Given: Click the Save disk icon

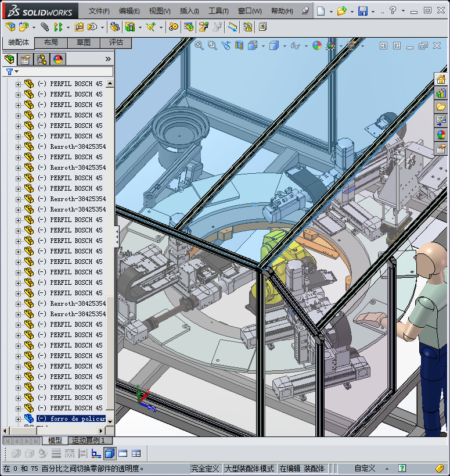Looking at the screenshot, I should tap(362, 10).
